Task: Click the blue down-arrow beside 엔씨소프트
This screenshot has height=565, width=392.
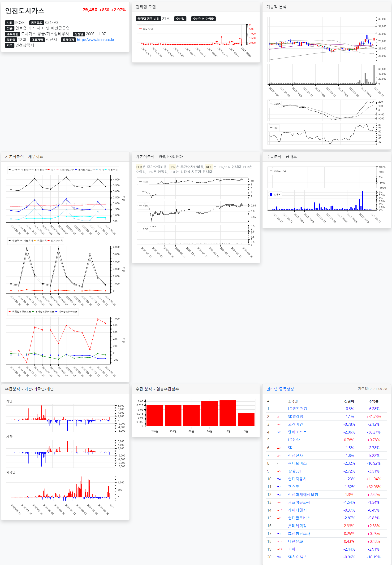Action: click(278, 432)
